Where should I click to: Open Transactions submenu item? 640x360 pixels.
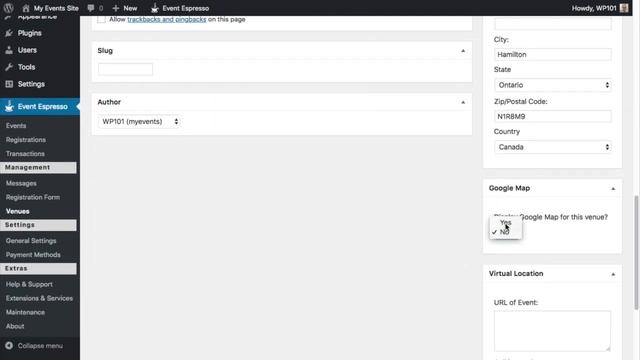25,154
